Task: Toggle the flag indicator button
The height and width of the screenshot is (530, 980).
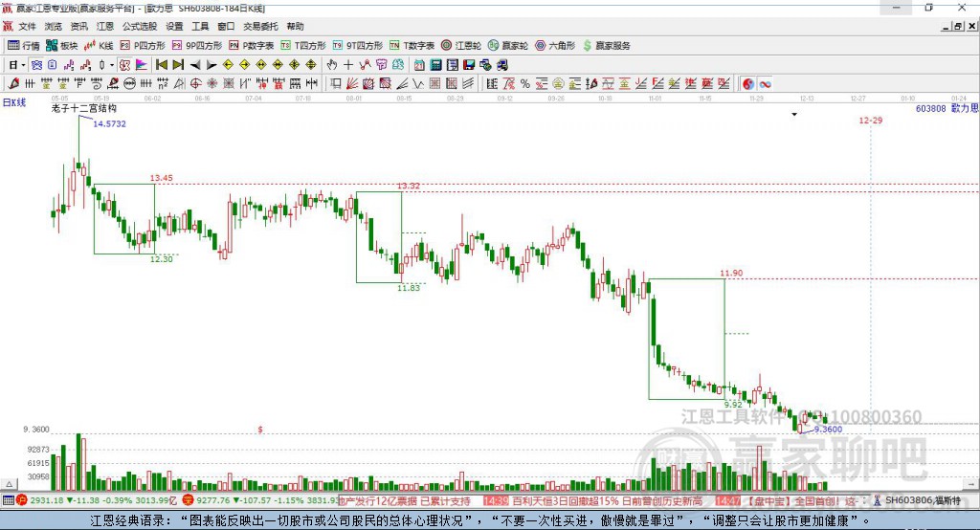Action: tap(142, 64)
